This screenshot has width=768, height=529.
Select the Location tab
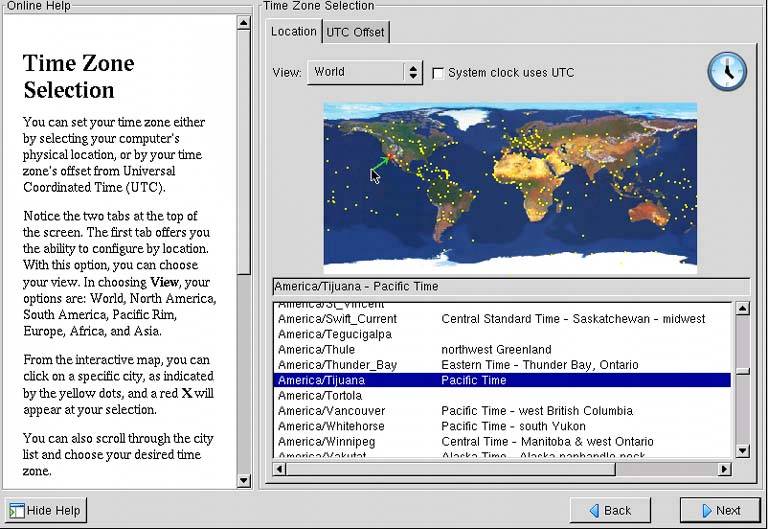click(x=293, y=31)
